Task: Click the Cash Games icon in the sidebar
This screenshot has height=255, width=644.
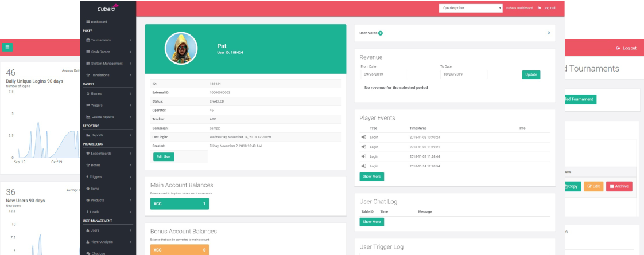Action: (88, 52)
